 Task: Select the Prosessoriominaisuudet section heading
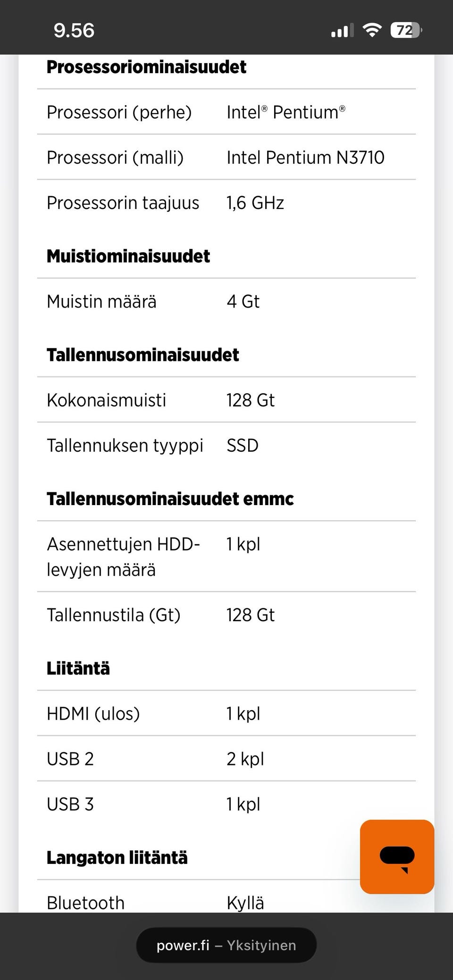click(x=146, y=67)
